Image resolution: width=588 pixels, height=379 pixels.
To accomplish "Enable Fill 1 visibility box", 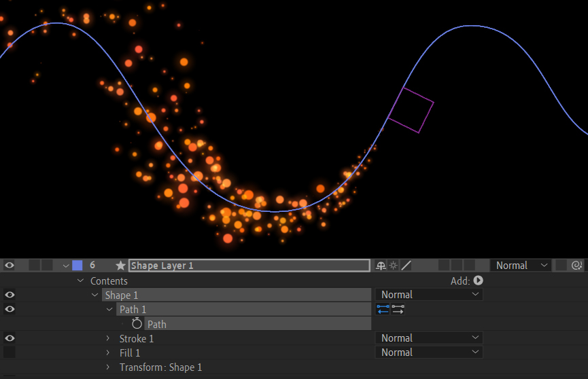I will [10, 353].
